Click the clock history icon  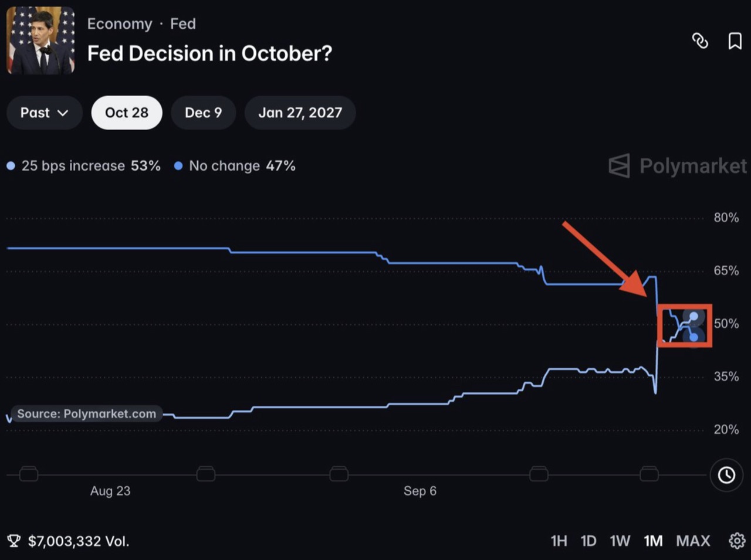726,475
